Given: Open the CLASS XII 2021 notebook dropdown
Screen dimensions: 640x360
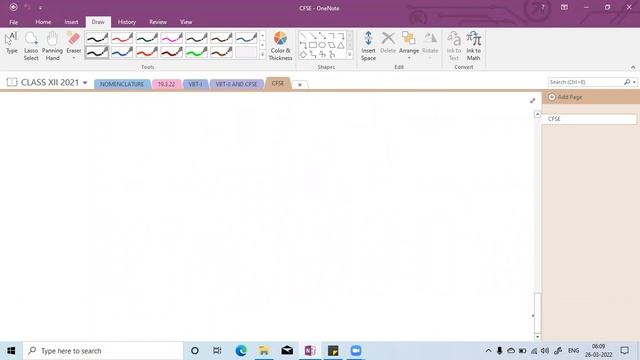Looking at the screenshot, I should 85,82.
